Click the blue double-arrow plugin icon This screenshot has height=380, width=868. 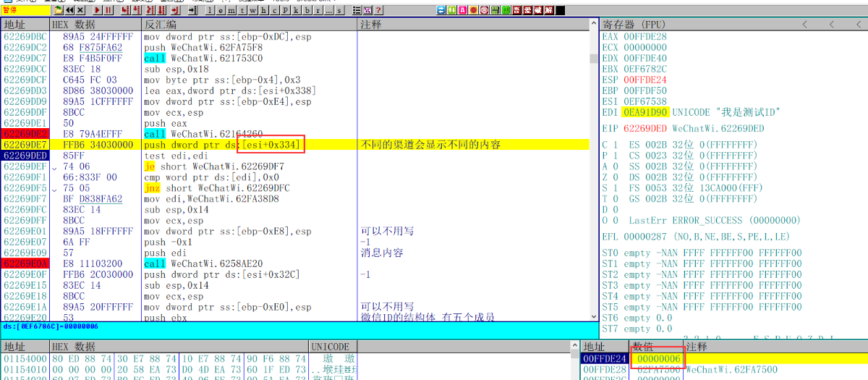[x=441, y=10]
